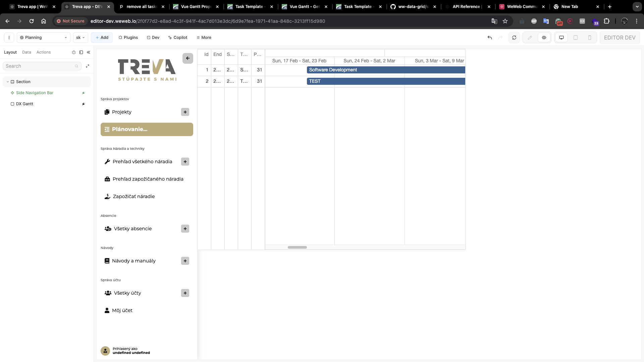This screenshot has height=362, width=644.
Task: Click the refresh/sync icon in the toolbar
Action: [514, 37]
